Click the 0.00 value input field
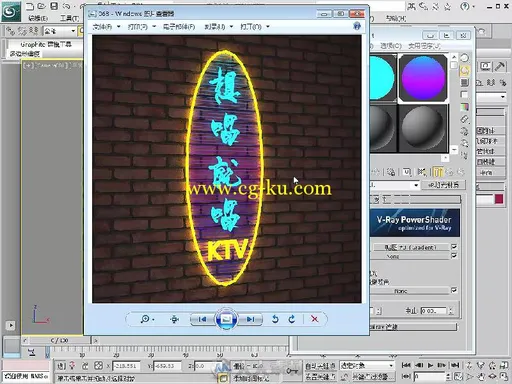This screenshot has height=384, width=512. click(433, 311)
